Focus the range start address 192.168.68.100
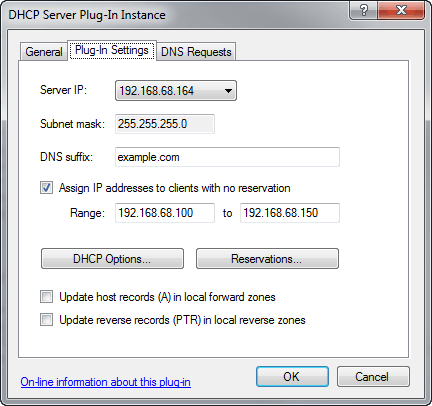The height and width of the screenshot is (406, 432). click(x=165, y=213)
